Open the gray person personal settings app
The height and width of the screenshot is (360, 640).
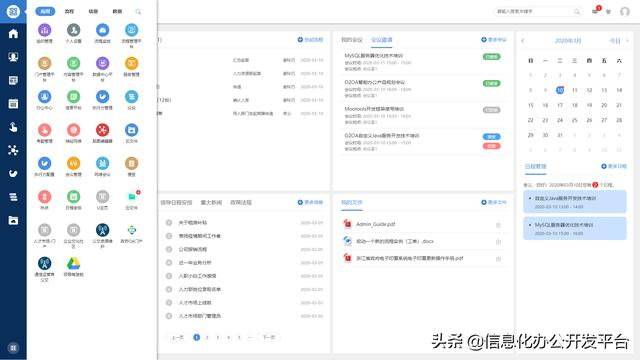[73, 30]
